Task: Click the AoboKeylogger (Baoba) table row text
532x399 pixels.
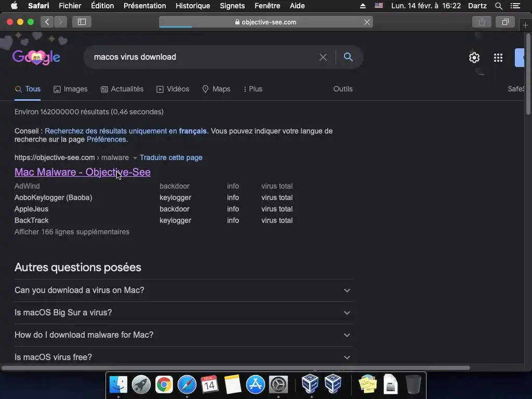Action: point(54,197)
